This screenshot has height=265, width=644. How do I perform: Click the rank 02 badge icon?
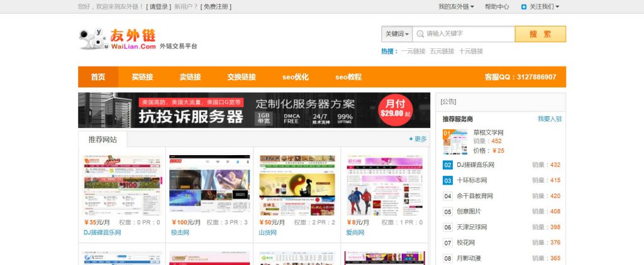448,165
